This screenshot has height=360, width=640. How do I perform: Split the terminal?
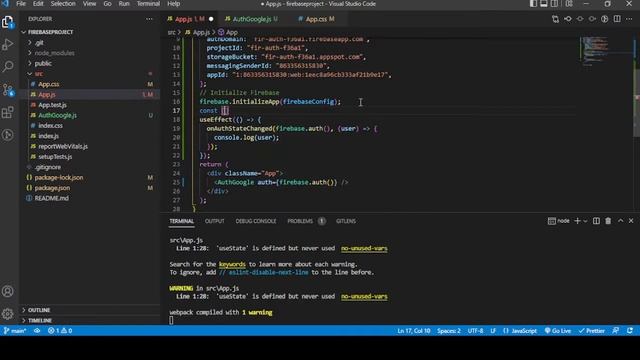click(x=596, y=221)
